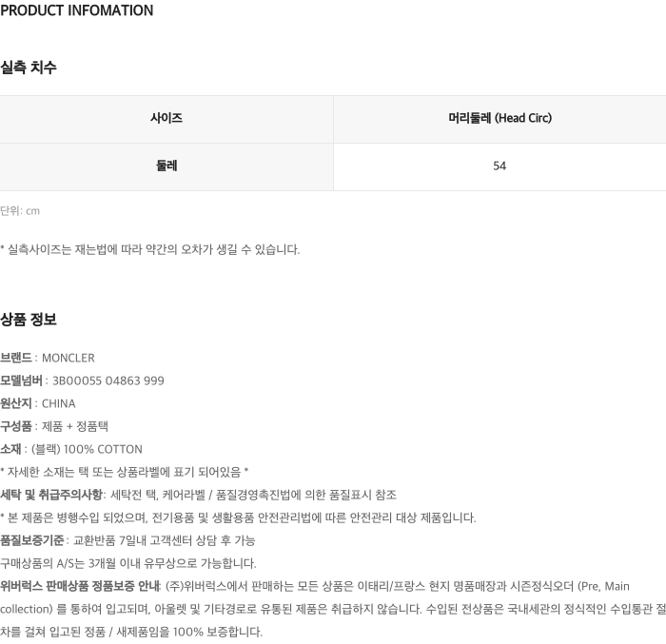The height and width of the screenshot is (644, 666).
Task: Click the 품질보증기준 label
Action: pos(32,541)
